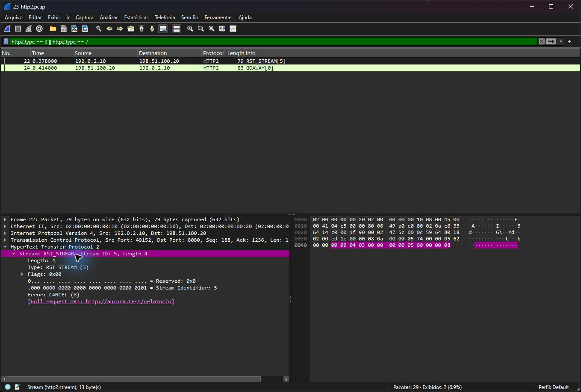Open the Arquivo menu
This screenshot has width=581, height=392.
click(x=13, y=18)
